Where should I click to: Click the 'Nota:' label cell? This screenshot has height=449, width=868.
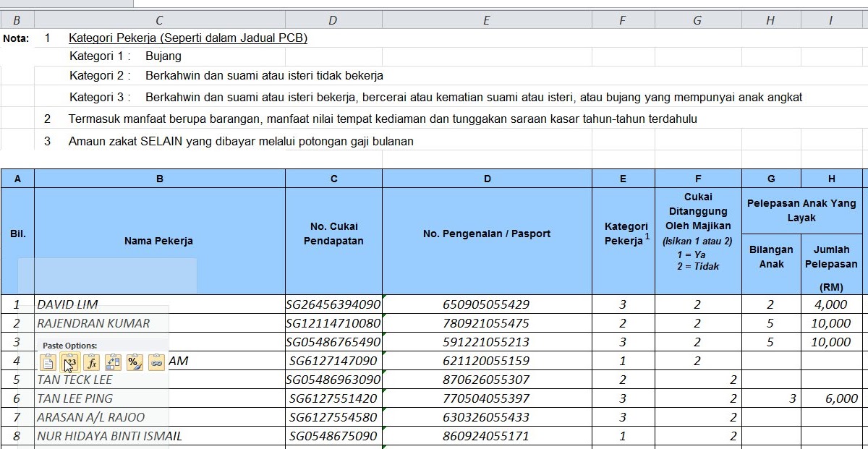pyautogui.click(x=16, y=38)
